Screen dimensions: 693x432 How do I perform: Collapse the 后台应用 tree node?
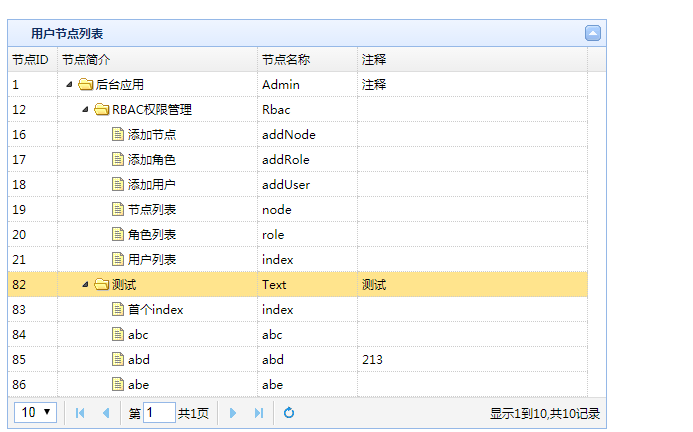pyautogui.click(x=69, y=85)
